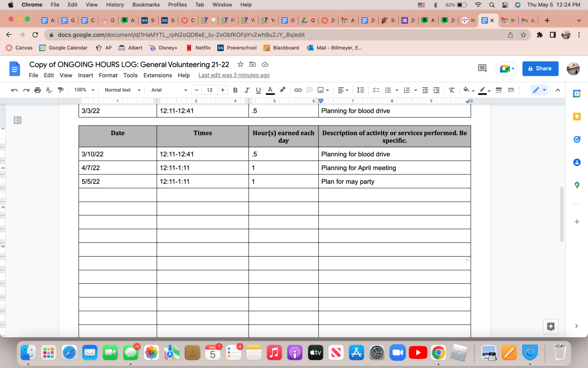588x368 pixels.
Task: Open the Edit menu in Docs
Action: coord(49,75)
